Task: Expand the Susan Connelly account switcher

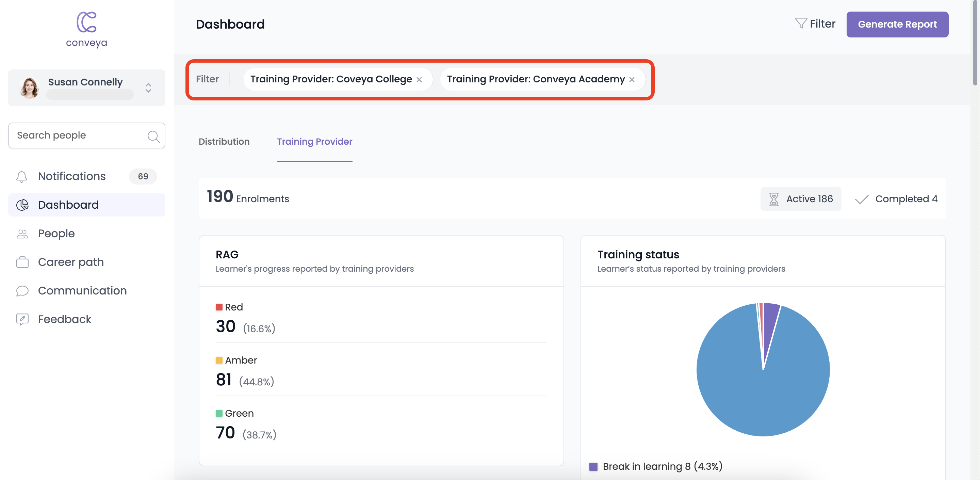Action: point(148,87)
